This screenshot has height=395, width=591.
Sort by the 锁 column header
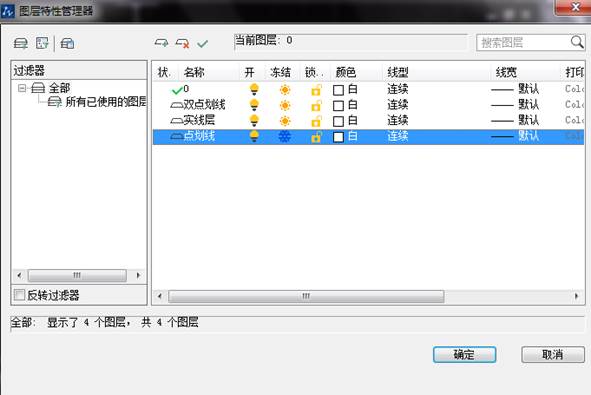[x=314, y=72]
